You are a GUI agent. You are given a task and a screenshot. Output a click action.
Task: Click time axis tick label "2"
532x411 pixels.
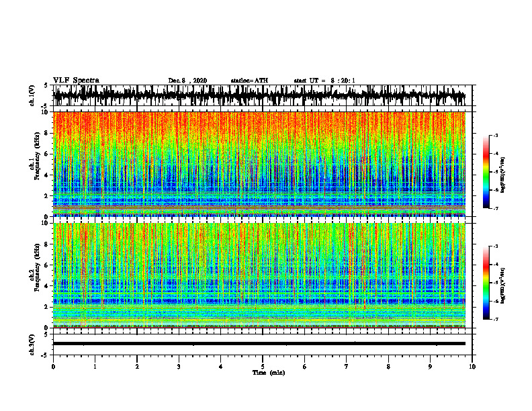[x=137, y=367]
